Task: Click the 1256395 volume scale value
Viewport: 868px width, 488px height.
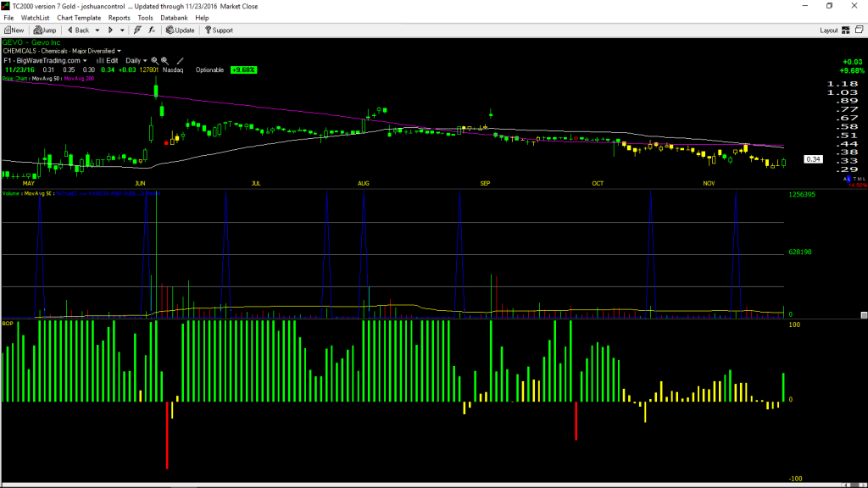Action: pyautogui.click(x=802, y=195)
